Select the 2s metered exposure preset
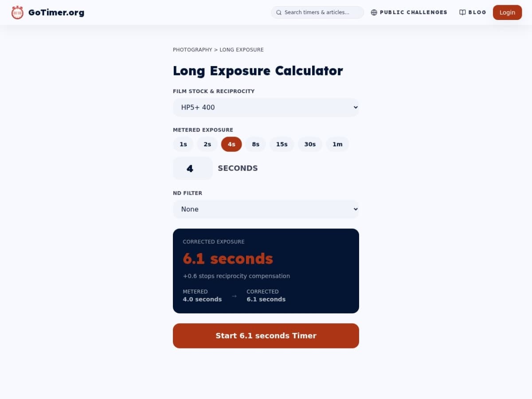Image resolution: width=532 pixels, height=399 pixels. click(x=207, y=144)
